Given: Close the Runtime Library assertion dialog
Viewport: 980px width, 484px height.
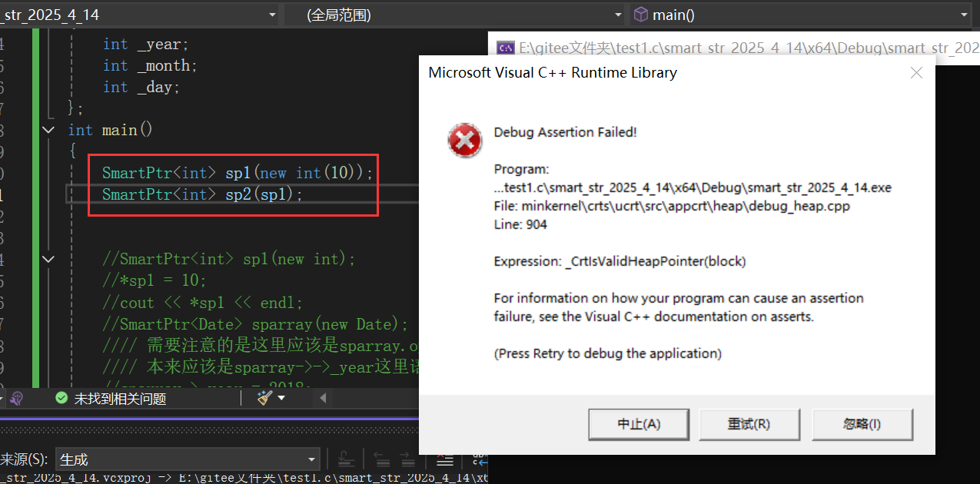Looking at the screenshot, I should pyautogui.click(x=916, y=73).
